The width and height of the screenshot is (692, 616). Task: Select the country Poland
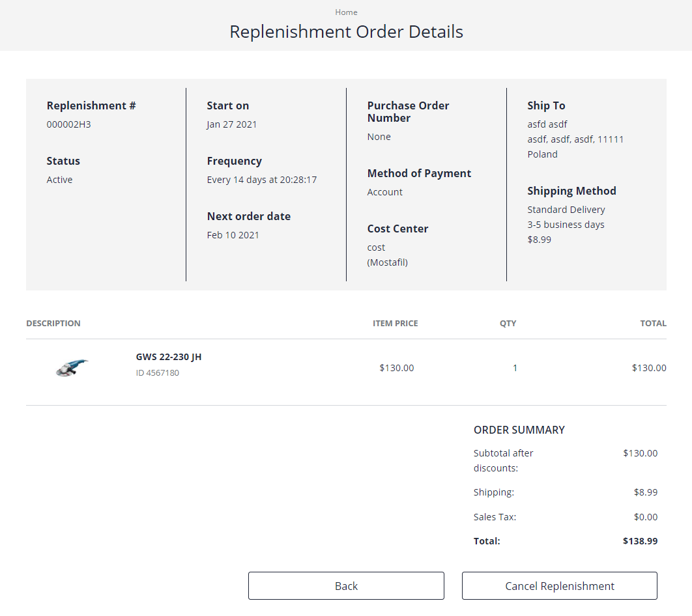[x=542, y=154]
